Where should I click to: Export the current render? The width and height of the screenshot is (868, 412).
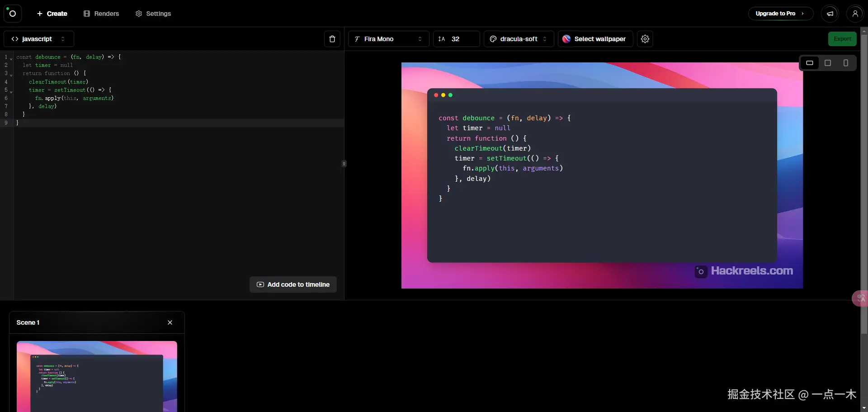click(843, 39)
